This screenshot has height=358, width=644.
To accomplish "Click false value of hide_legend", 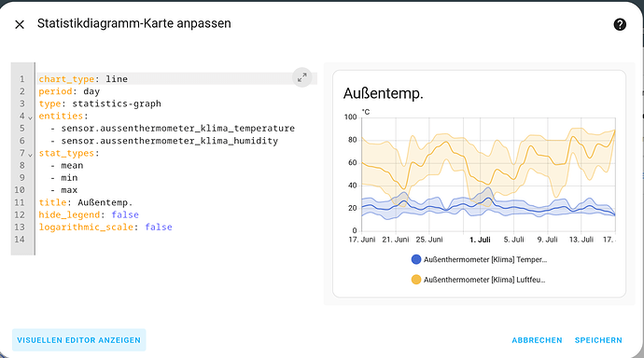I will pyautogui.click(x=125, y=214).
